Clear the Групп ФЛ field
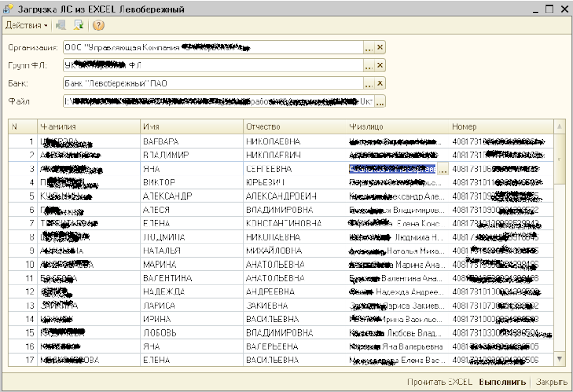This screenshot has width=573, height=392. tap(380, 65)
